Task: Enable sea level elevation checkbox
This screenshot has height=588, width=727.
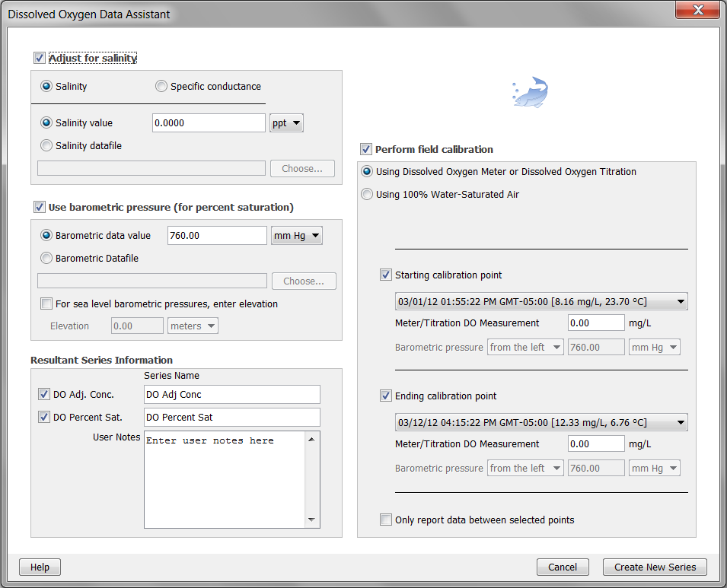Action: (x=47, y=304)
